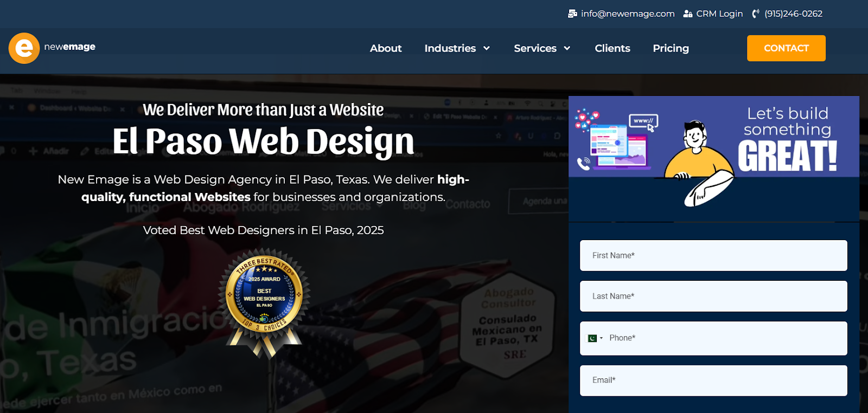
Task: Click the CRM Login user icon
Action: (x=688, y=14)
